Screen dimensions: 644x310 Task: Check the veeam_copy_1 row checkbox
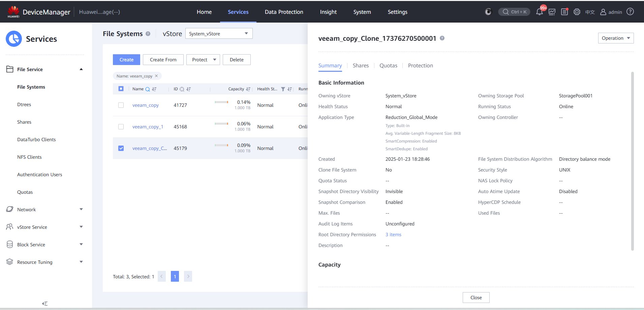pos(121,127)
